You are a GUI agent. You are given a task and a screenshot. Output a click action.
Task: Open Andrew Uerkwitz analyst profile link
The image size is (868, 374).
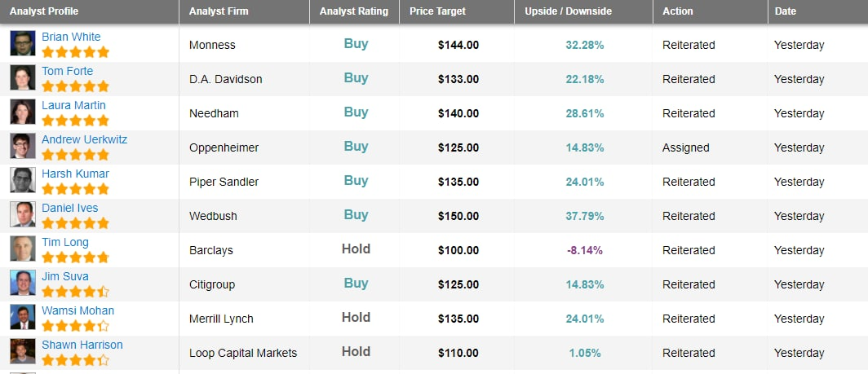point(84,139)
